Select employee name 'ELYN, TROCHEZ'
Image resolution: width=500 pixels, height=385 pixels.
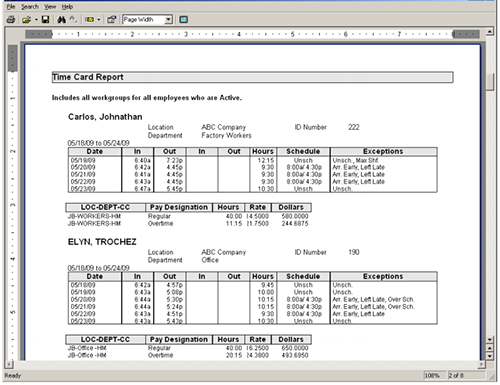click(x=102, y=242)
